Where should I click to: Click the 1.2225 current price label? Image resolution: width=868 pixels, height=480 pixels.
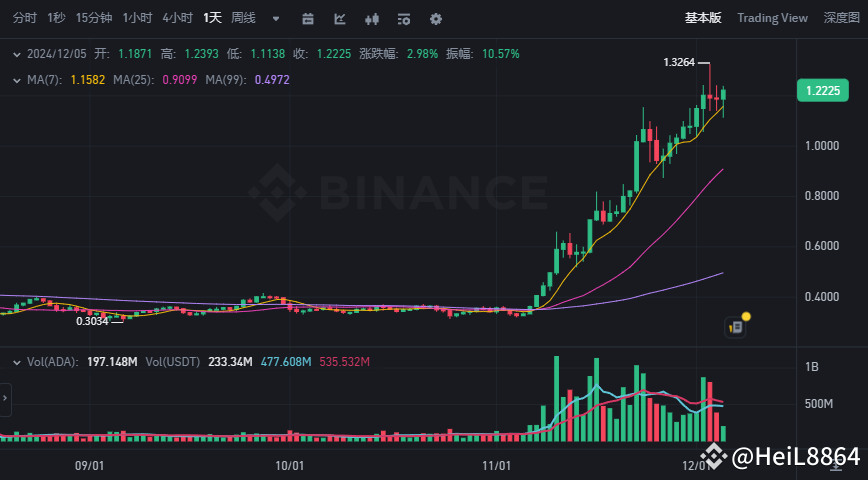pyautogui.click(x=825, y=91)
